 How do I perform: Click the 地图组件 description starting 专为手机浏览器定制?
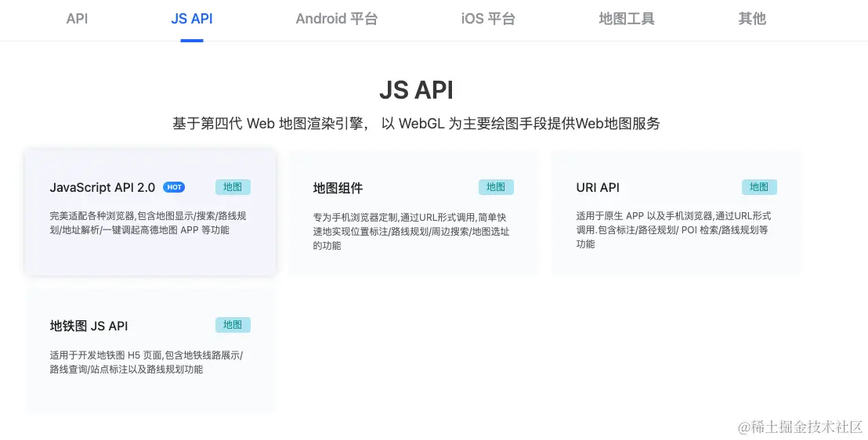click(x=410, y=231)
